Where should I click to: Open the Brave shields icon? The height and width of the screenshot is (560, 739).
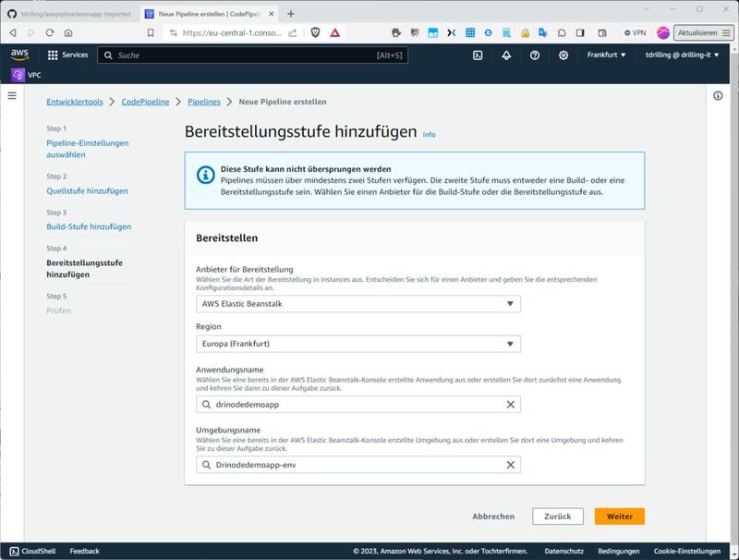[315, 32]
